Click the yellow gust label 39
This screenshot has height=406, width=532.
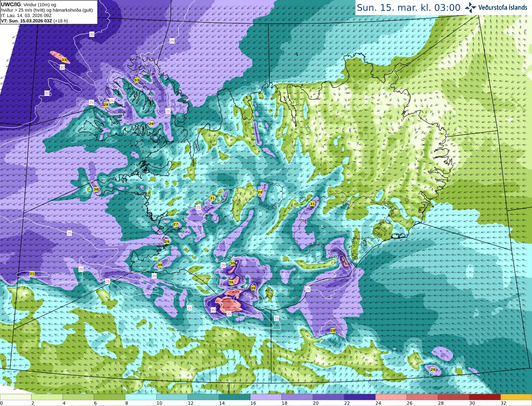(x=231, y=282)
